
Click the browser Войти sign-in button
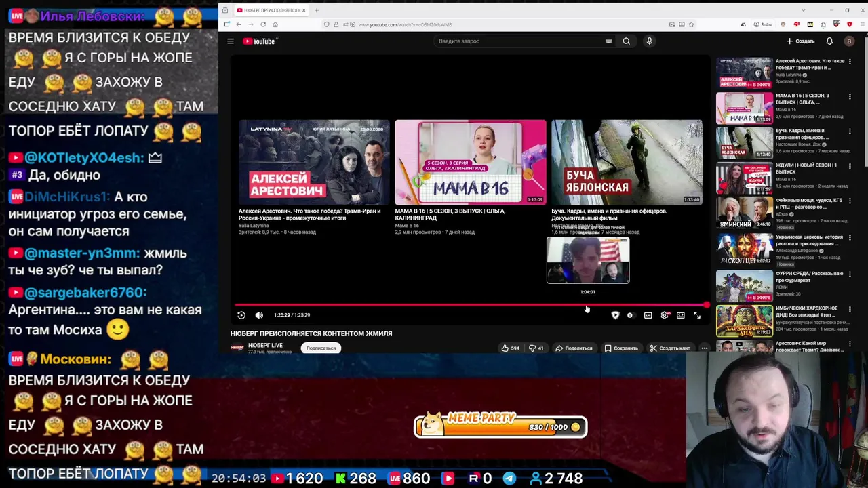[x=764, y=24]
